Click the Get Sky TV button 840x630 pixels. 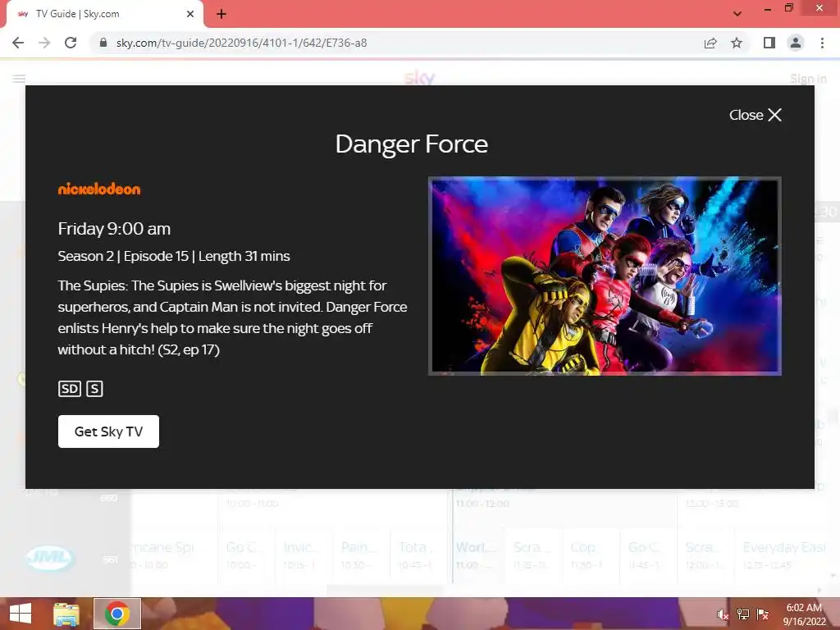click(108, 431)
